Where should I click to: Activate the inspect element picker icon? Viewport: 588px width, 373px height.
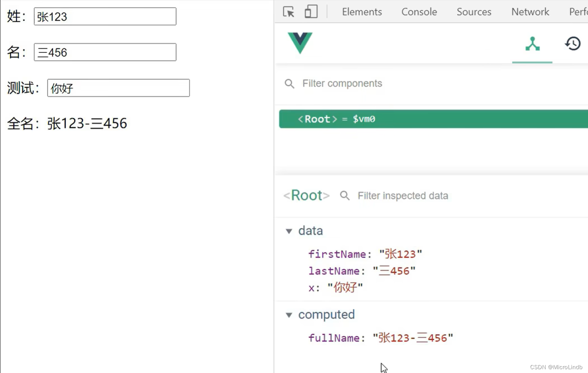(288, 12)
